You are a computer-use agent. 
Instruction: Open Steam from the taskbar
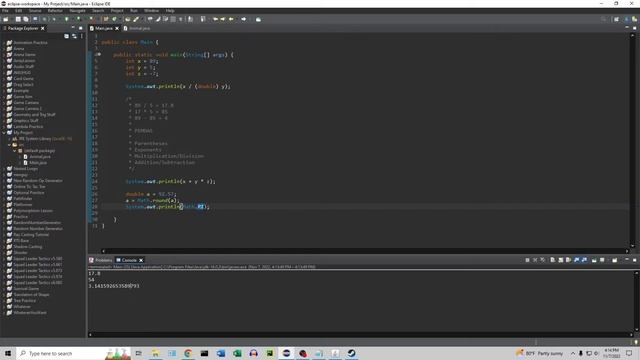point(351,353)
